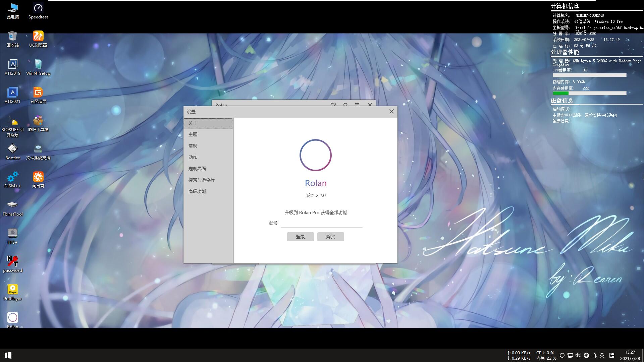
Task: Switch to the 定制界面 settings tab
Action: 208,169
